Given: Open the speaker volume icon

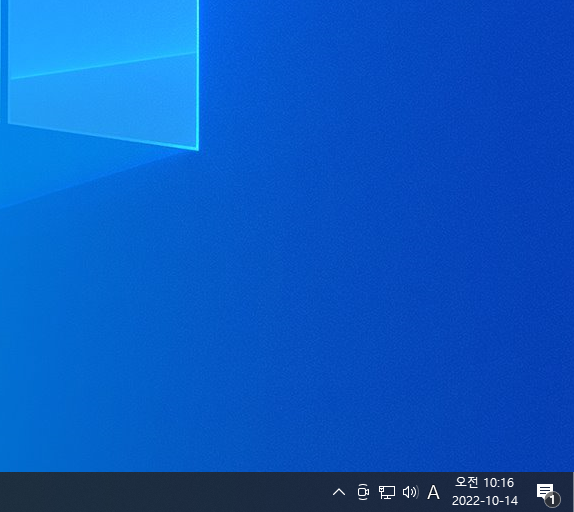Looking at the screenshot, I should (x=410, y=492).
